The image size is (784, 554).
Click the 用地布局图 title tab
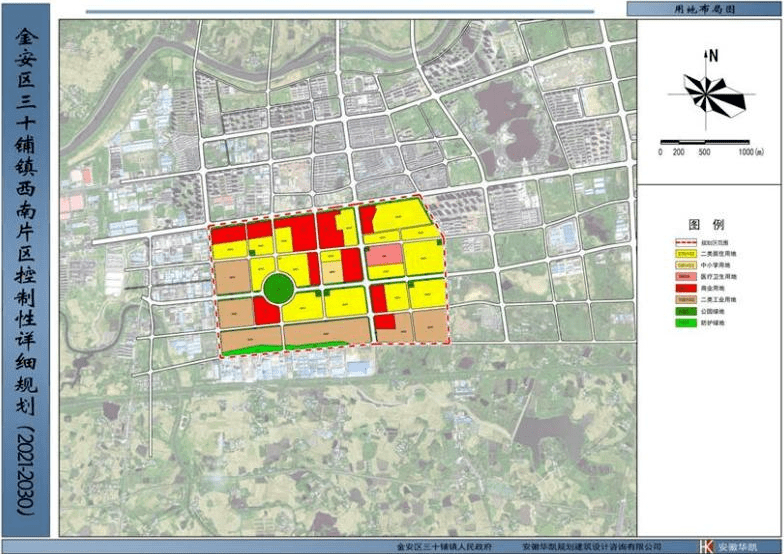coord(703,9)
